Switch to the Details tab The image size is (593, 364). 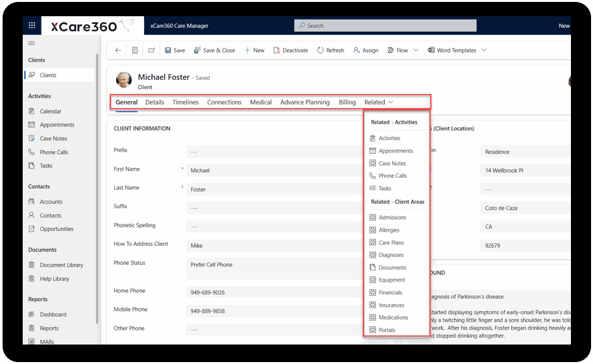pos(154,102)
